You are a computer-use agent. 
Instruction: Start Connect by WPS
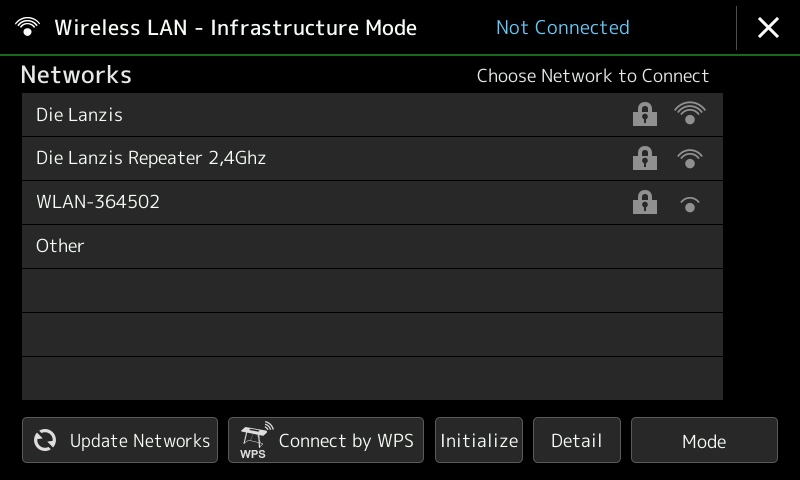[326, 440]
